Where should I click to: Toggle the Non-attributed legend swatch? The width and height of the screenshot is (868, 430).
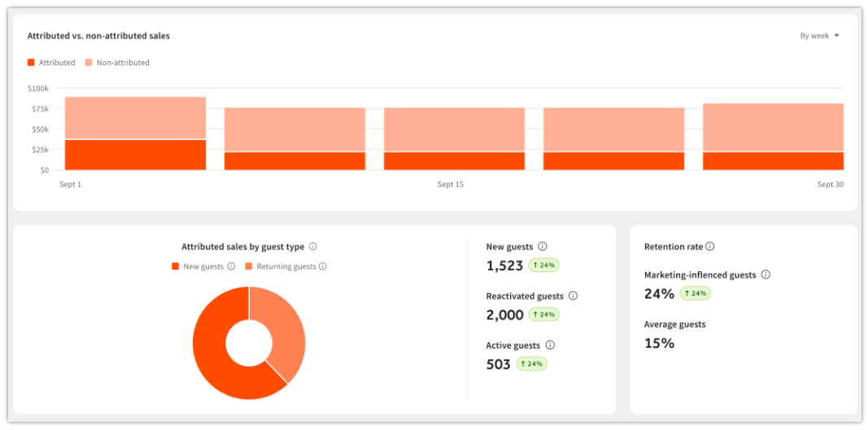point(89,63)
